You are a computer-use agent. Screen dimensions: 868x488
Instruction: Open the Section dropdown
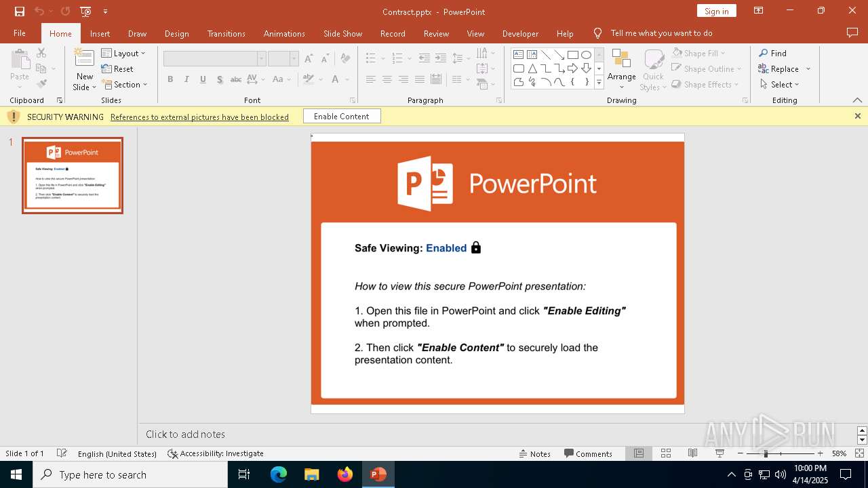[124, 84]
